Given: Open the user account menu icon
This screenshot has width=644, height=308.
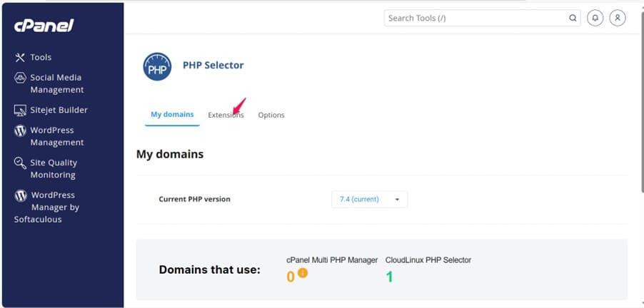Looking at the screenshot, I should point(617,18).
